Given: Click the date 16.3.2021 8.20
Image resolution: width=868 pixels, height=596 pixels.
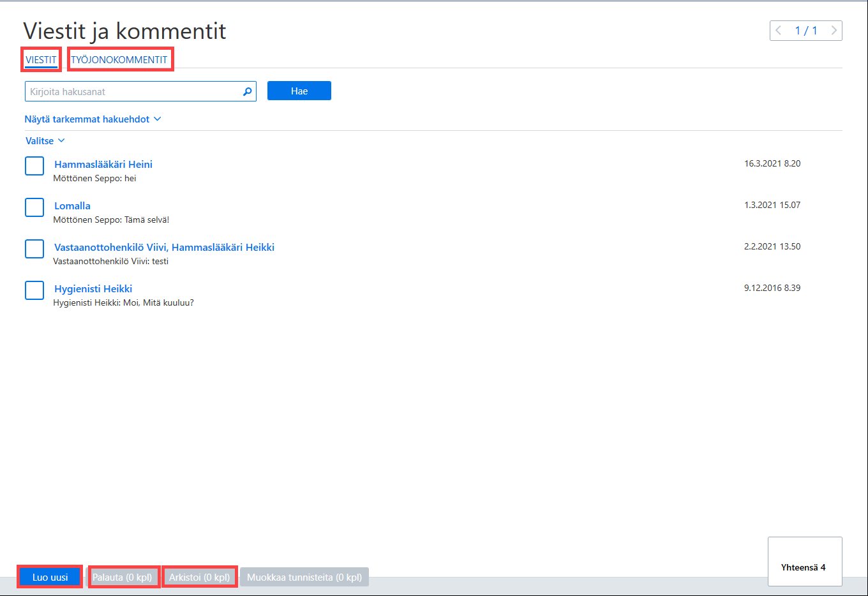Looking at the screenshot, I should [x=772, y=163].
